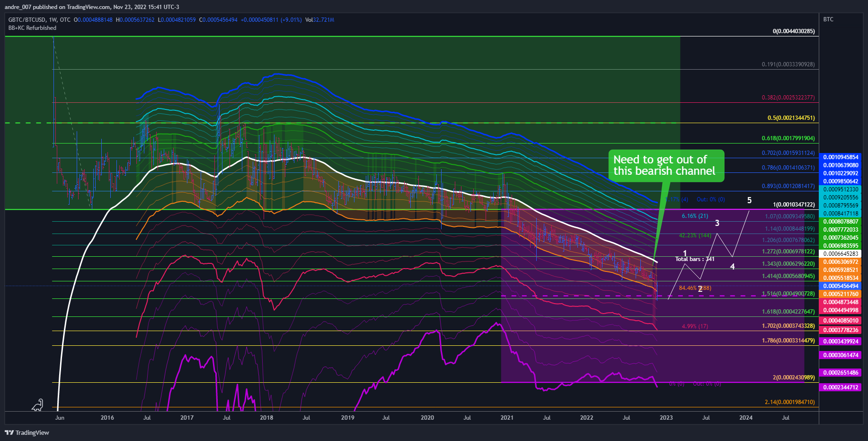Click purple price tag 0.0002651486

(x=841, y=373)
